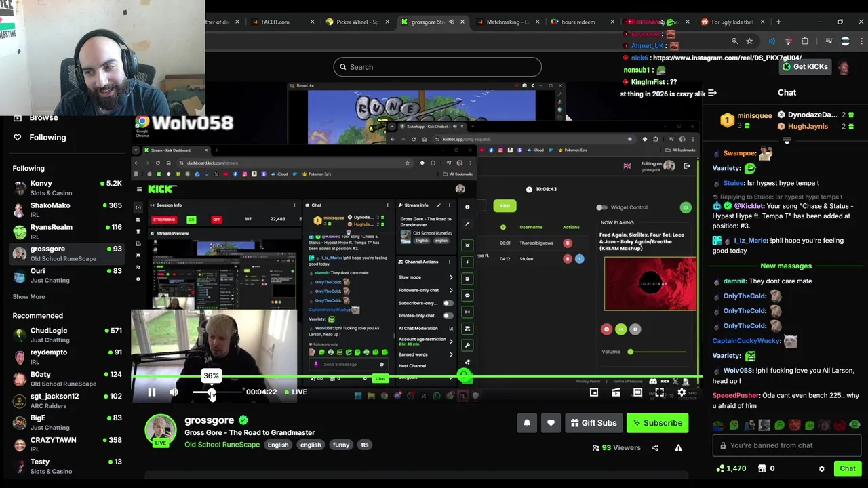Enter fullscreen video mode
This screenshot has height=488, width=868.
[659, 392]
